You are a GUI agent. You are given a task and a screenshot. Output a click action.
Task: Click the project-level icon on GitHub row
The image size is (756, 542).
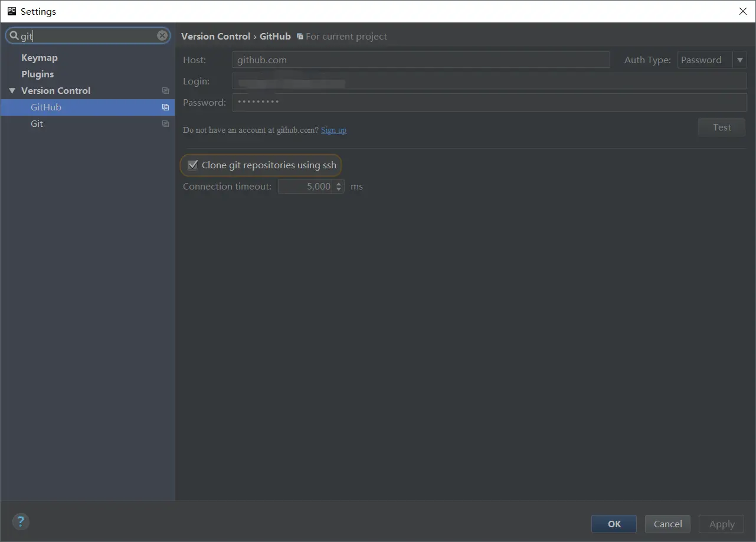coord(165,107)
